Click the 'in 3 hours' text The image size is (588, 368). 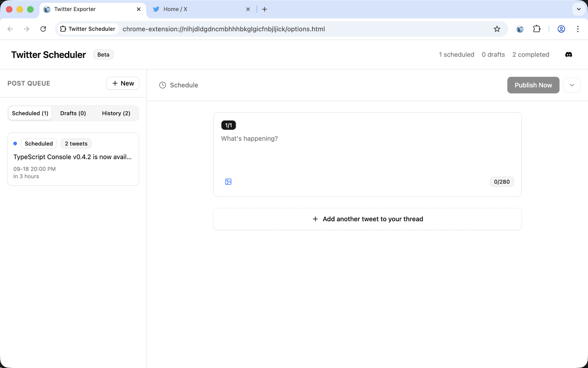(26, 176)
